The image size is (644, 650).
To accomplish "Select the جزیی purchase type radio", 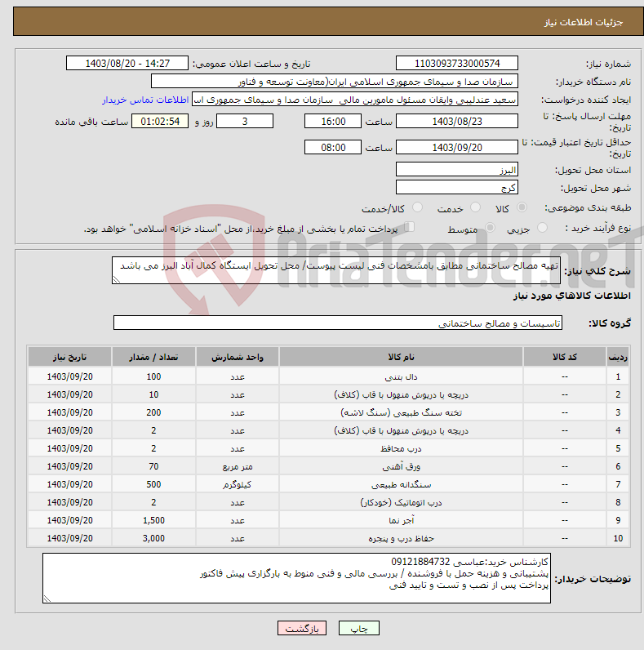I will (542, 228).
